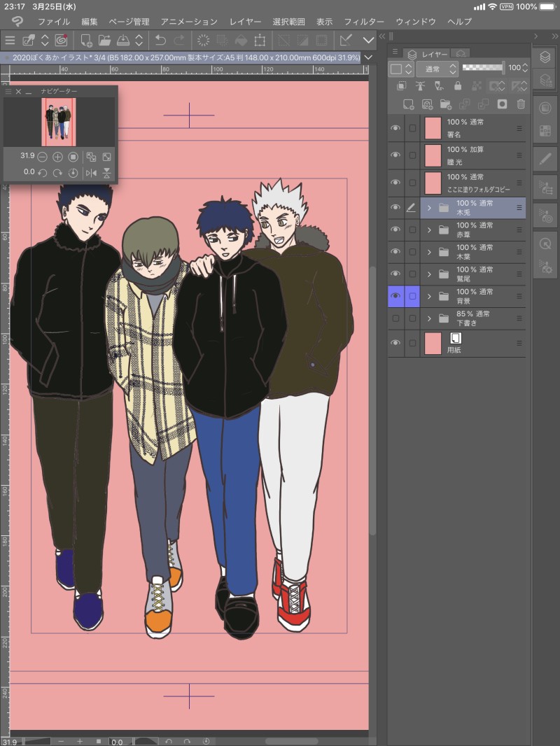Expand the 下書き layer folder
The width and height of the screenshot is (560, 746).
coord(429,318)
